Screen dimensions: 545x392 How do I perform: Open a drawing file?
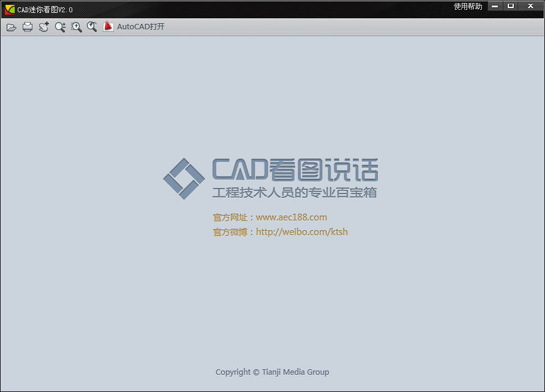(x=11, y=26)
